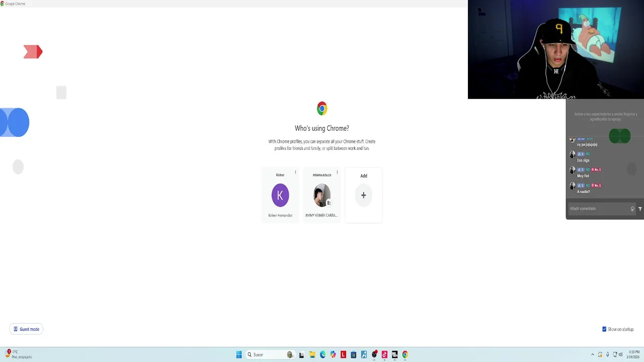The image size is (644, 362).
Task: Open OBS Studio from the taskbar
Action: (374, 354)
